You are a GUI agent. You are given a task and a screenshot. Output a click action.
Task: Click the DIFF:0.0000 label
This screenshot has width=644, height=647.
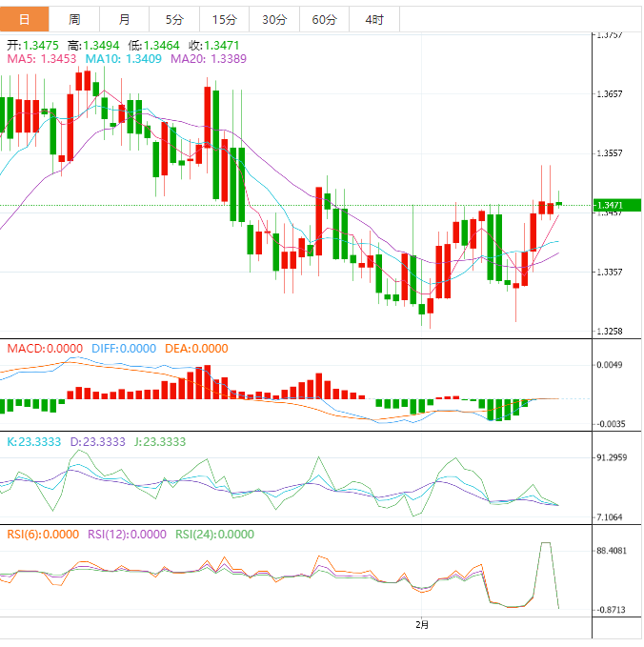tap(123, 349)
